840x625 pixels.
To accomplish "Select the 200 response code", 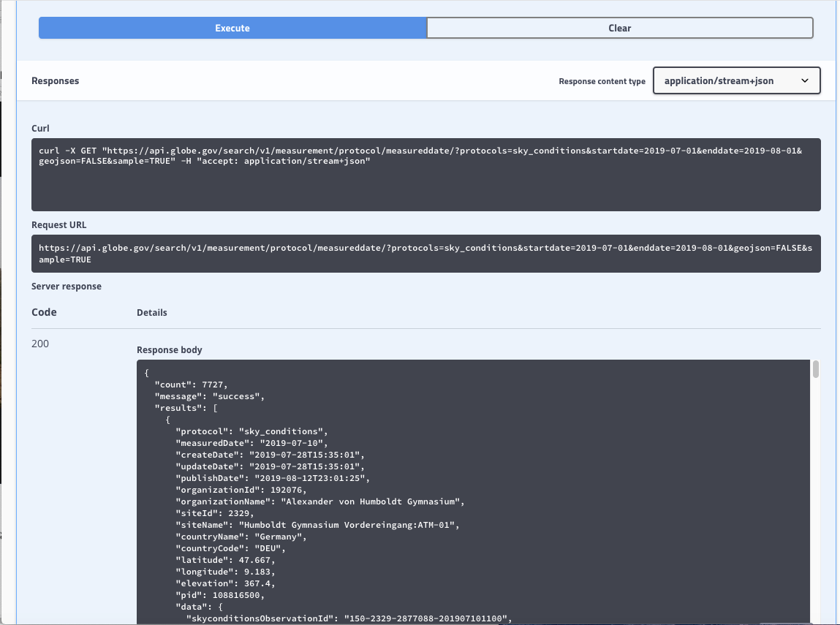I will coord(40,344).
